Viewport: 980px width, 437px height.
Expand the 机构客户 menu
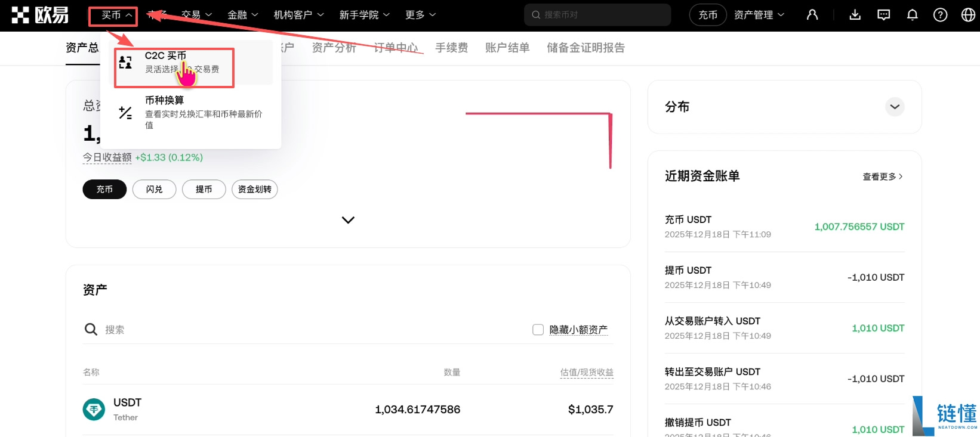(x=299, y=15)
